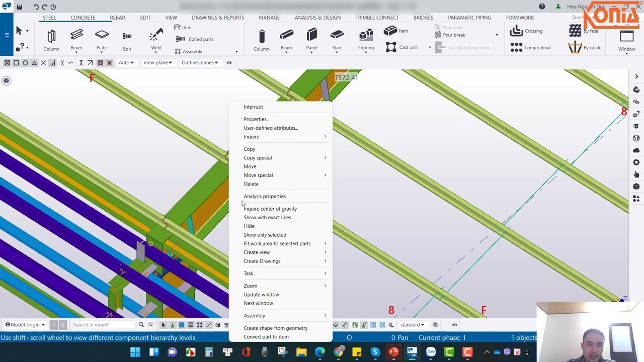The image size is (644, 362).
Task: Open the hamburger File menu
Action: [7, 35]
